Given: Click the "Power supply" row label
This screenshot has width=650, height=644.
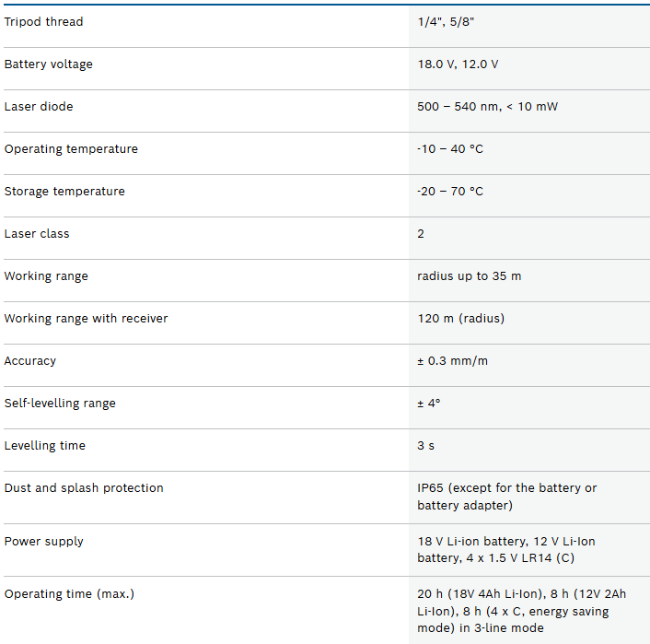Looking at the screenshot, I should (x=43, y=541).
